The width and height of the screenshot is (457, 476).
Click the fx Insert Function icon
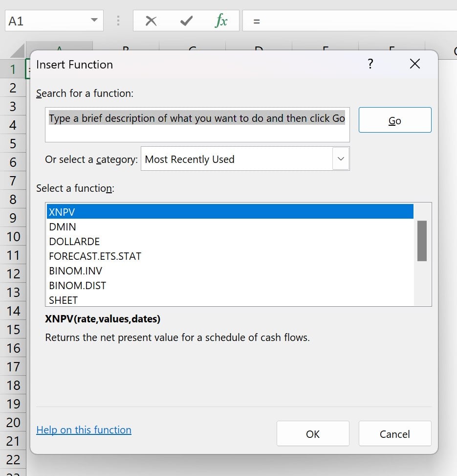coord(221,21)
